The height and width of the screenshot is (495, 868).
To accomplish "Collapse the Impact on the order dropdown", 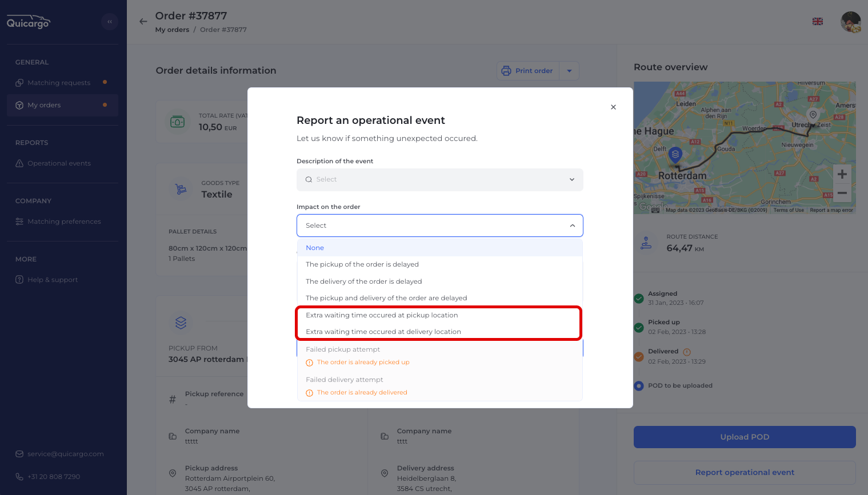I will coord(572,226).
